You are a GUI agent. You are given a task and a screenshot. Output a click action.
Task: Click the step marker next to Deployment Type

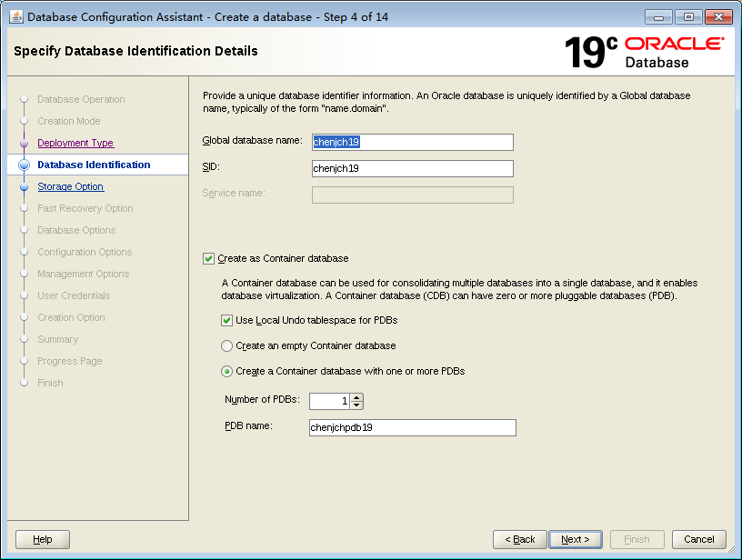point(25,143)
